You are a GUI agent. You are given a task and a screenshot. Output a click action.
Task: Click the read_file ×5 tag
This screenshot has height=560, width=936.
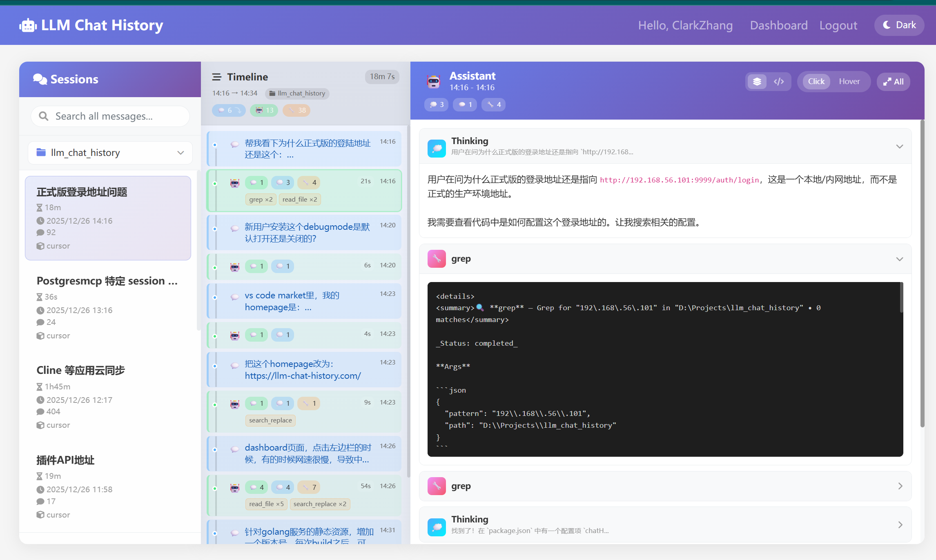[266, 504]
